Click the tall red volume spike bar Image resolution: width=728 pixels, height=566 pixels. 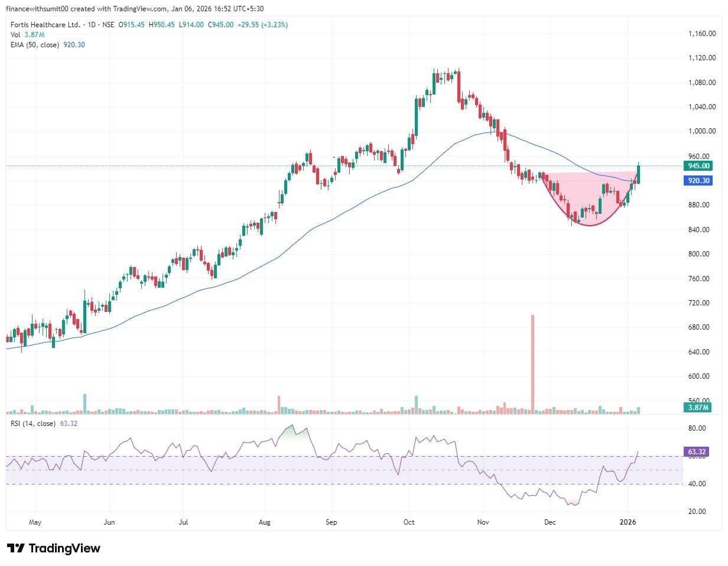tap(532, 363)
